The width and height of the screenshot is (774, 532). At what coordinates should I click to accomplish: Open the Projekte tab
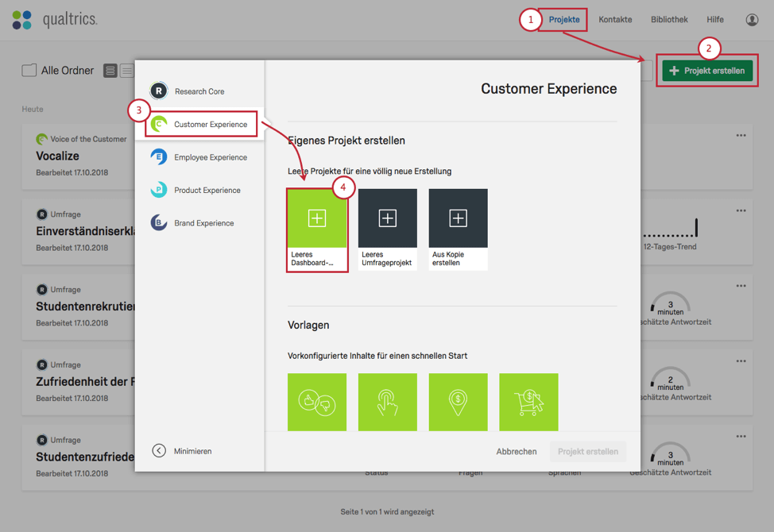tap(564, 20)
